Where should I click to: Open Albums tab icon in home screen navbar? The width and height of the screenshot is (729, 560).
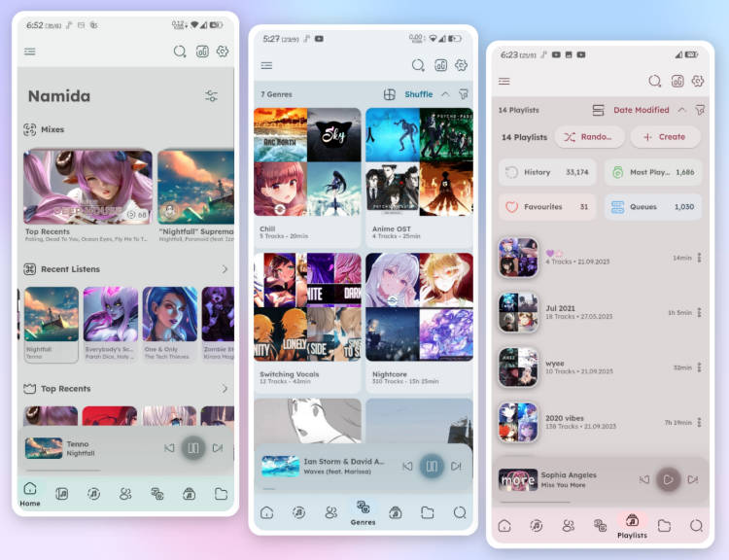click(x=62, y=494)
